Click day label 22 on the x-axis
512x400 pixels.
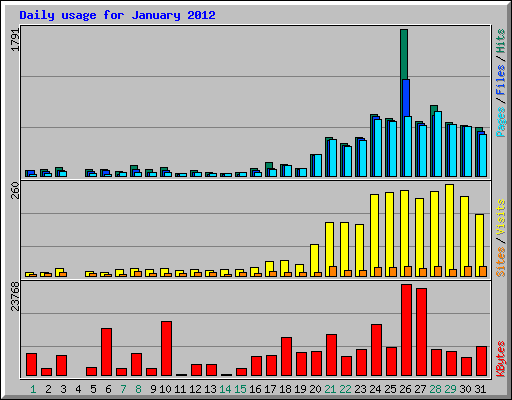pos(345,389)
